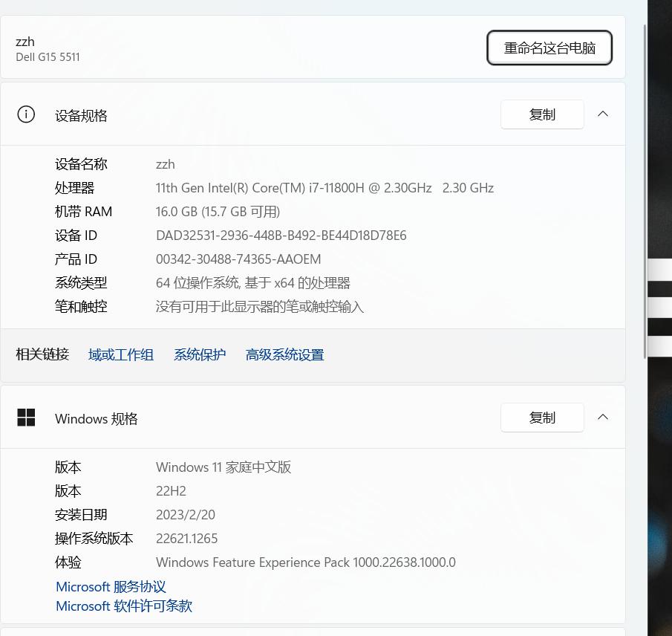The height and width of the screenshot is (636, 672).
Task: Click the pen and touch text 没有可用于此显示器的笔或触控输入
Action: [x=260, y=307]
